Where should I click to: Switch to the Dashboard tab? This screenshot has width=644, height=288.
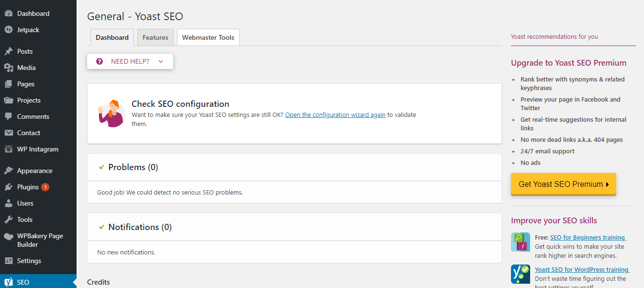pyautogui.click(x=112, y=37)
